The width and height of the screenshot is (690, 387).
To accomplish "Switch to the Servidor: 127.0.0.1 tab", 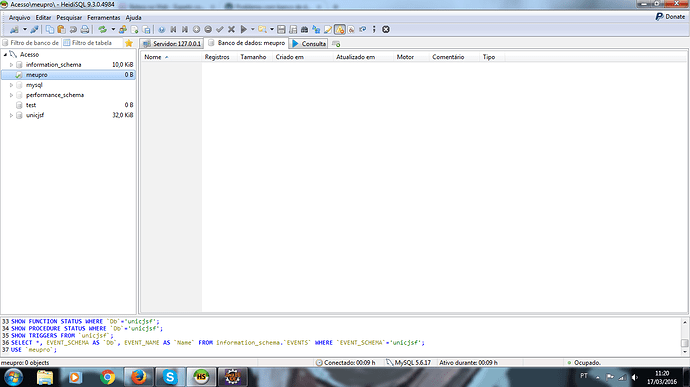I will tap(172, 44).
